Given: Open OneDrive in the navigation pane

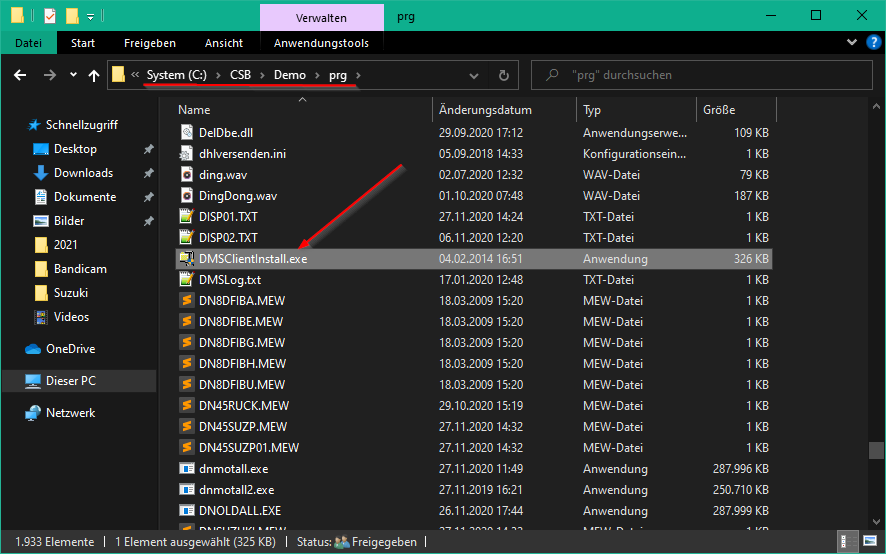Looking at the screenshot, I should pyautogui.click(x=71, y=349).
